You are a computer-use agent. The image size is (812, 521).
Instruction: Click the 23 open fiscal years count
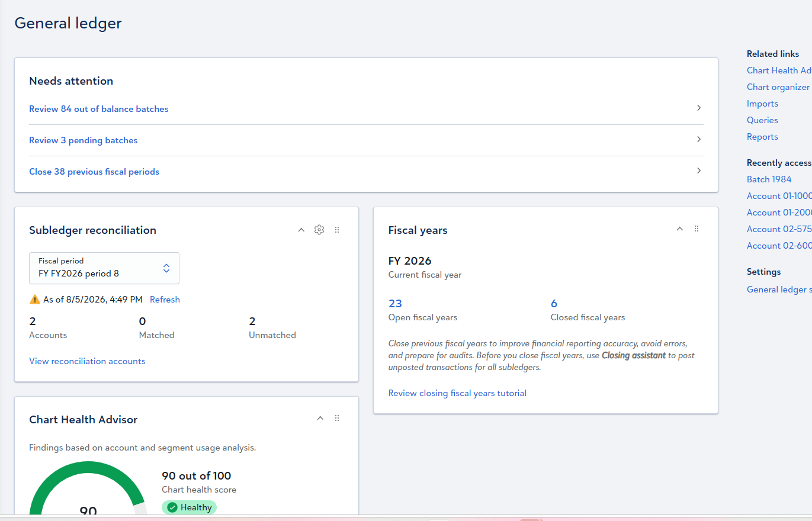pyautogui.click(x=395, y=304)
